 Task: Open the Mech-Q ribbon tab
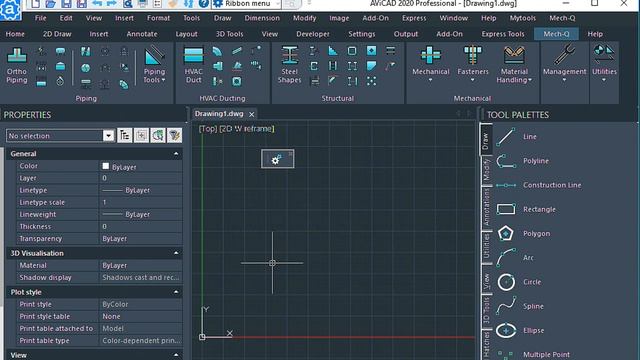556,34
